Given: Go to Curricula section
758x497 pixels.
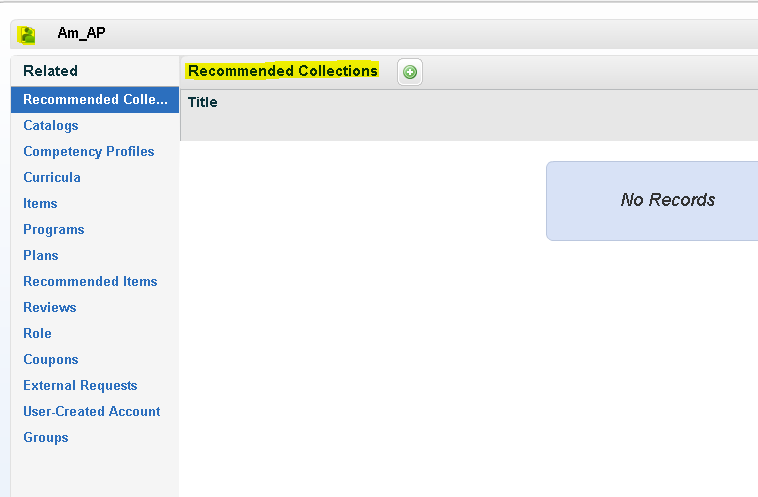Looking at the screenshot, I should tap(52, 177).
